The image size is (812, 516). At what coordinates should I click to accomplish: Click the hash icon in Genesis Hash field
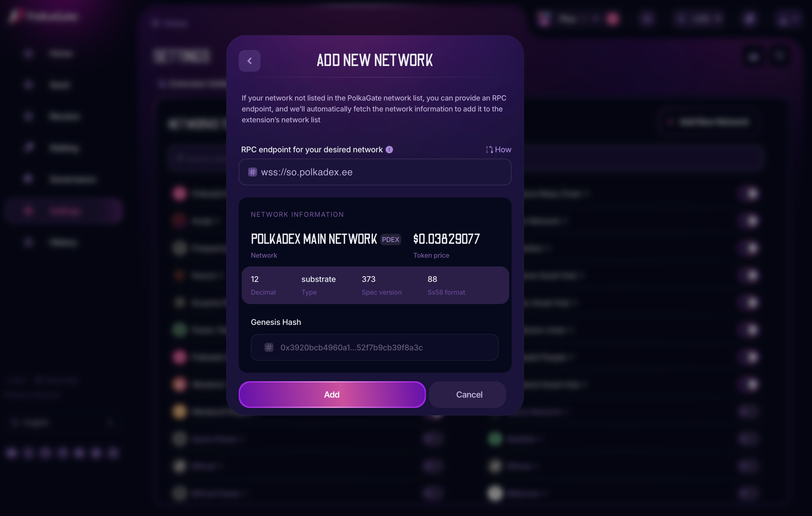tap(269, 347)
